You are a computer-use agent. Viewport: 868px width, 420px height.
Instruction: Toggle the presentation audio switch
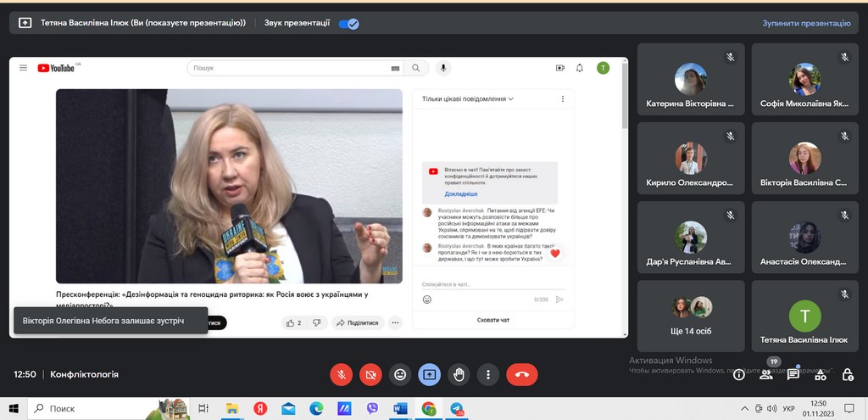pos(348,24)
